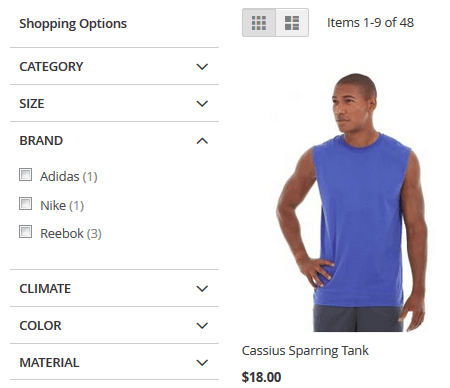Click the $18.00 product price
Screen dimensions: 450x388
pos(261,377)
